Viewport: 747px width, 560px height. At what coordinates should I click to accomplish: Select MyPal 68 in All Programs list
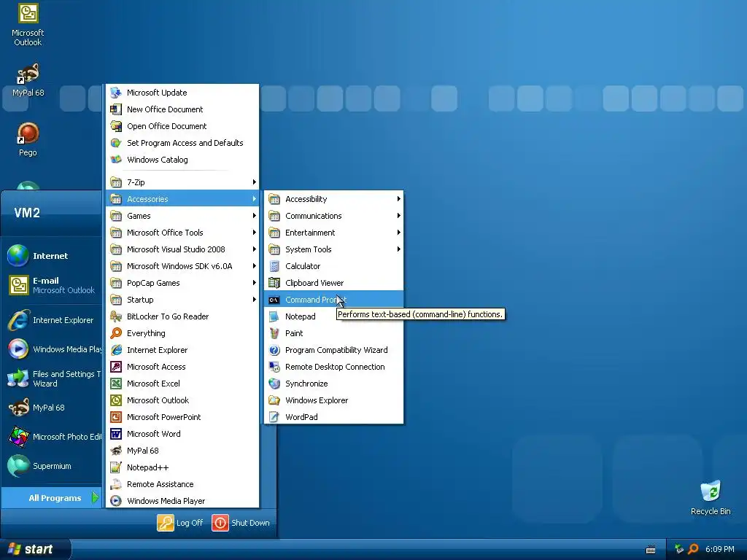click(182, 451)
